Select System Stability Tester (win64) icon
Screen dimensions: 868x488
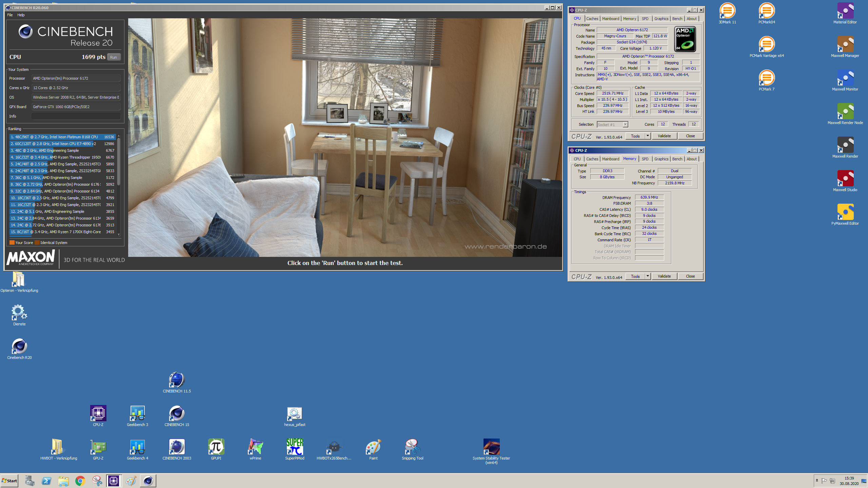tap(491, 452)
